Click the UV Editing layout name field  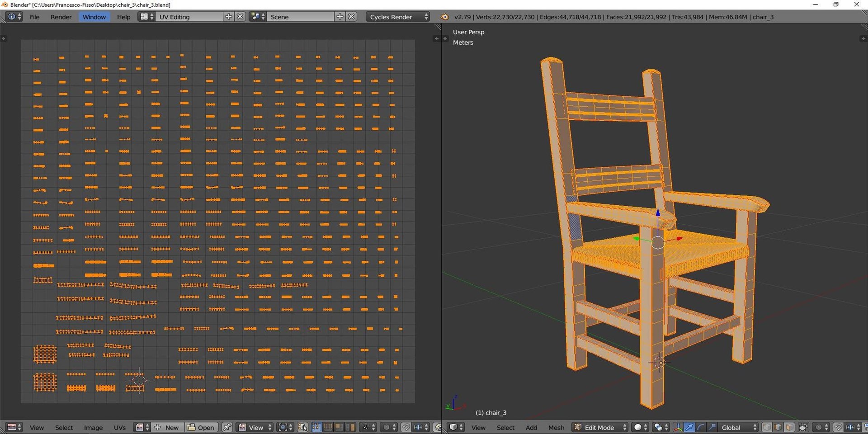tap(189, 17)
